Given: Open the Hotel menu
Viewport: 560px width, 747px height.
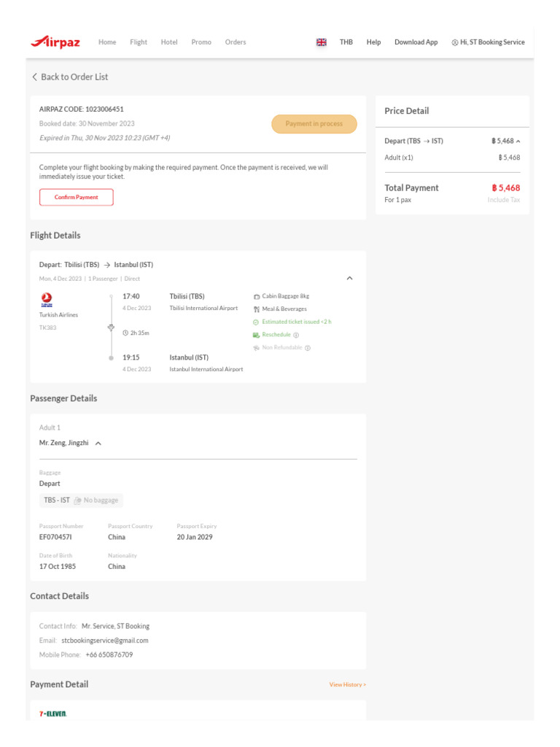Looking at the screenshot, I should (x=169, y=42).
